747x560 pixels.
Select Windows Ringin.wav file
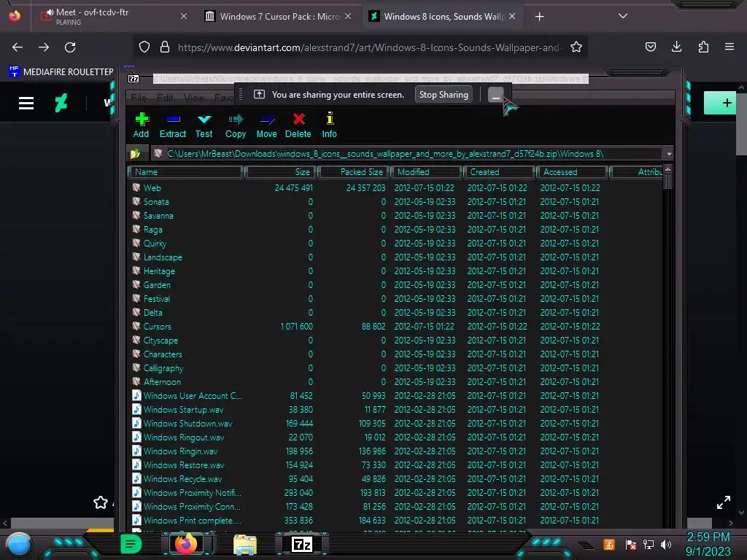[181, 451]
